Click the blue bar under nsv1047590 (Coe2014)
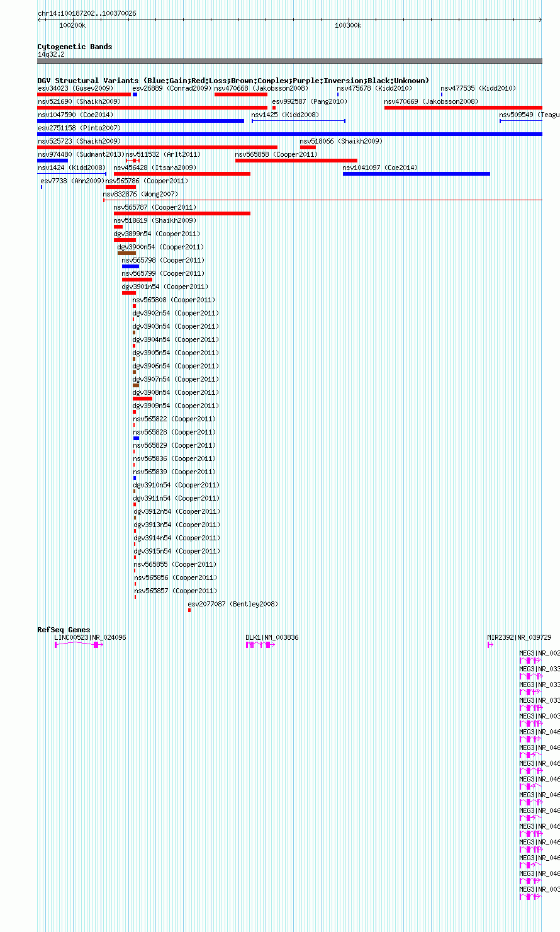Image resolution: width=560 pixels, height=932 pixels. click(x=140, y=121)
